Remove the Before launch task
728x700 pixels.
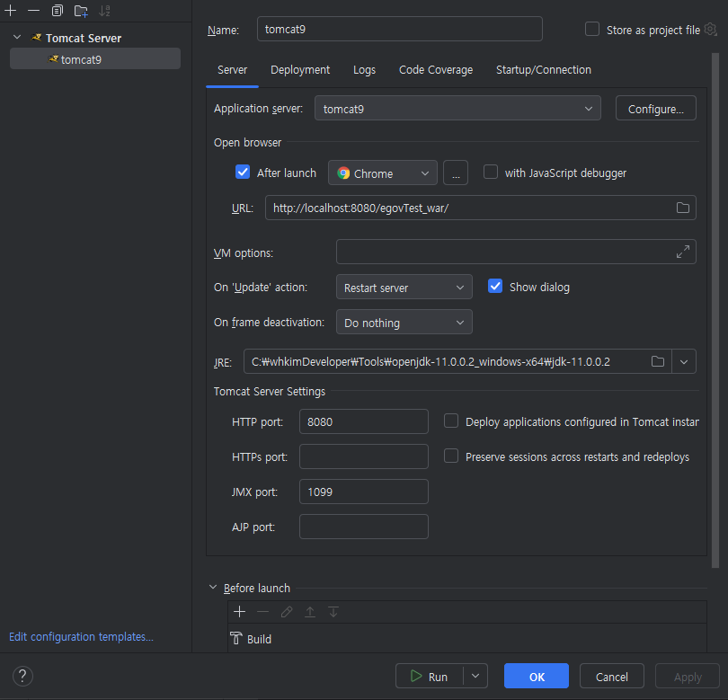click(x=262, y=612)
